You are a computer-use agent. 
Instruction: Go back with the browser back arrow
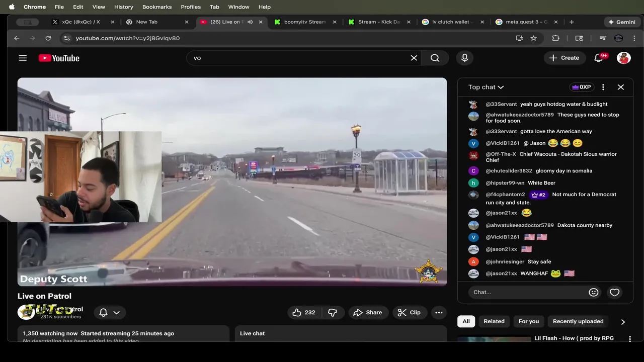[x=17, y=38]
